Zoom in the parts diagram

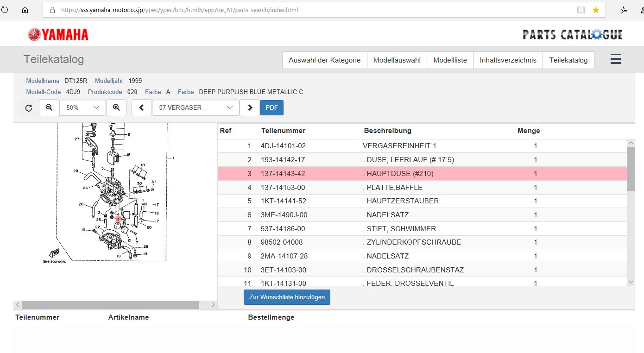tap(116, 107)
